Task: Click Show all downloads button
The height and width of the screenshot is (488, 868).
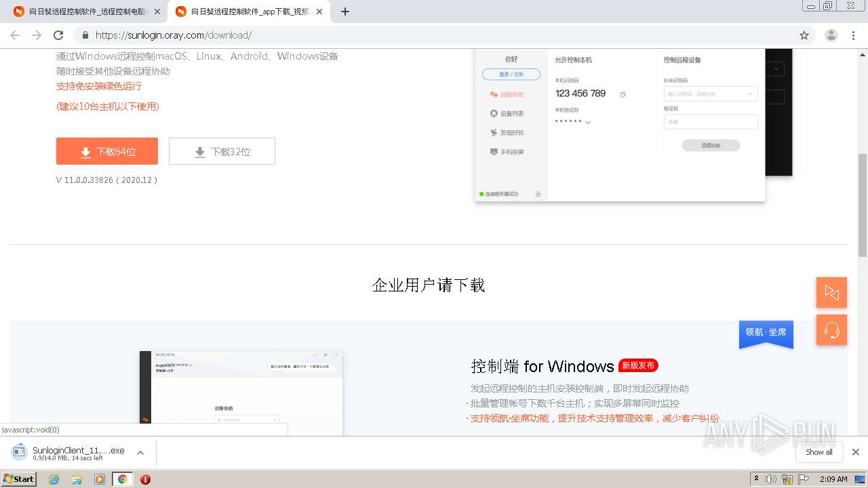Action: (819, 452)
